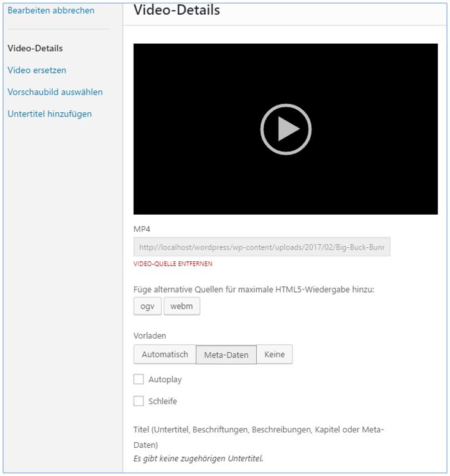Click the MP4 source URL field
This screenshot has height=476, width=450.
coord(261,247)
